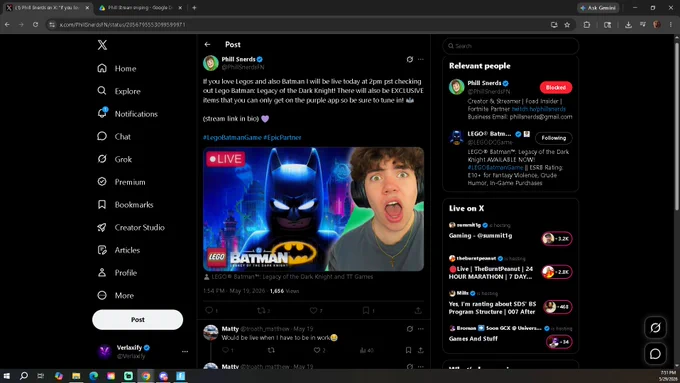Open Grok from sidebar
This screenshot has height=383, width=680.
[114, 159]
